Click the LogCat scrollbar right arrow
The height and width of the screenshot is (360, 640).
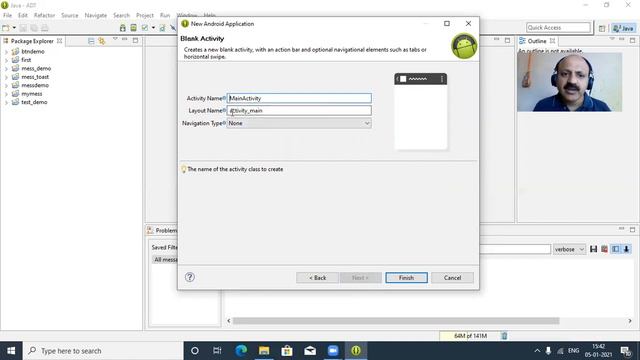tap(630, 321)
